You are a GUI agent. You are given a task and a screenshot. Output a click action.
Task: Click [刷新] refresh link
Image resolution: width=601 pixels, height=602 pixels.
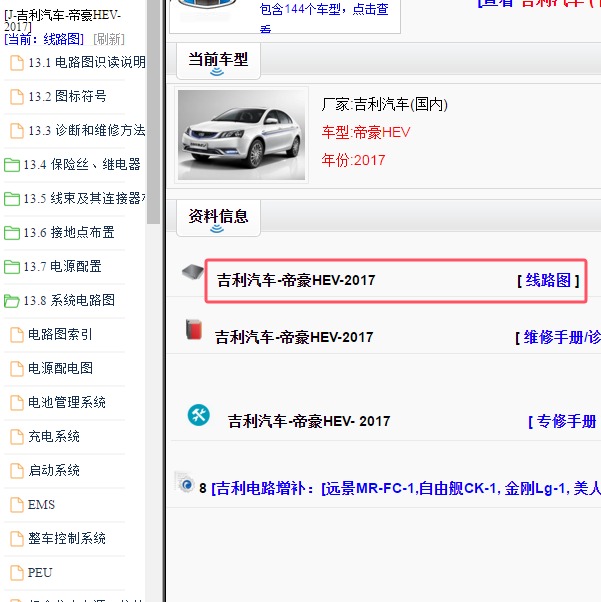(109, 39)
